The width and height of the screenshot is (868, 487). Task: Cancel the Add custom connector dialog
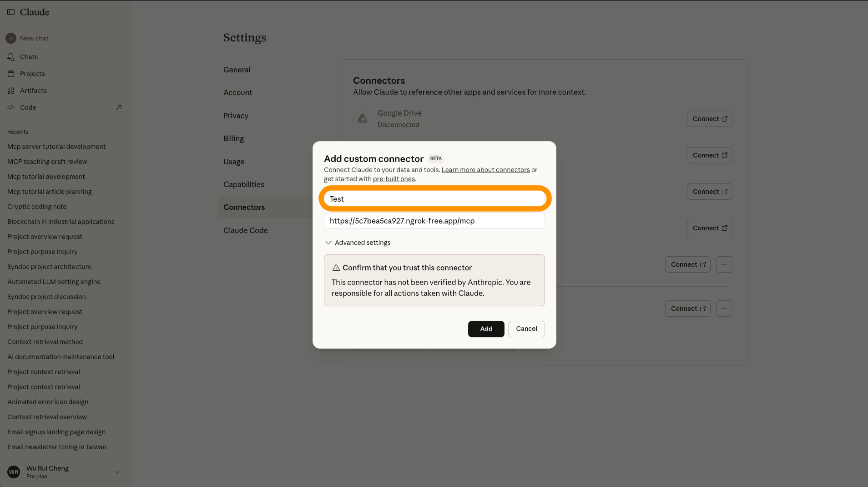point(526,329)
